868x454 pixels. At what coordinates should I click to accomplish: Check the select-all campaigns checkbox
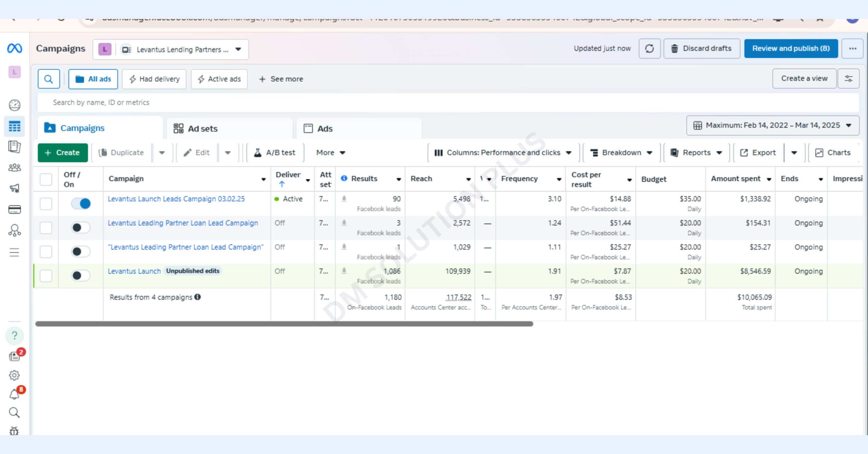pos(46,179)
